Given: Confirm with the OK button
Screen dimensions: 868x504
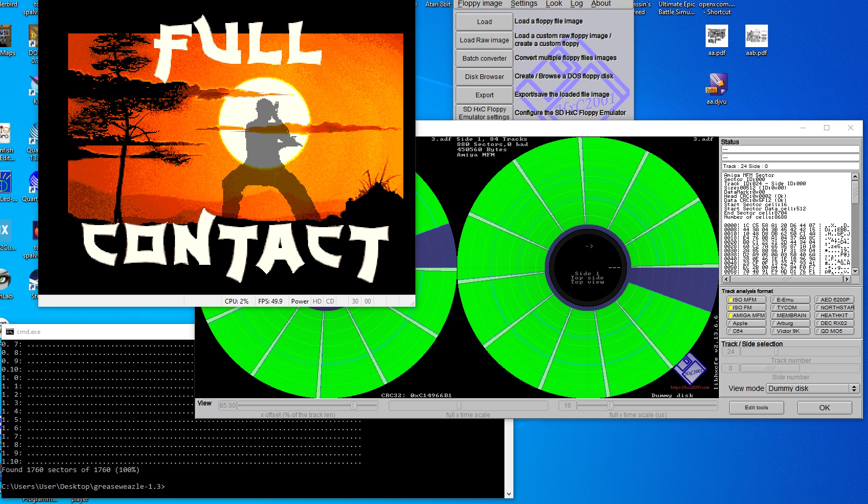Looking at the screenshot, I should 825,408.
